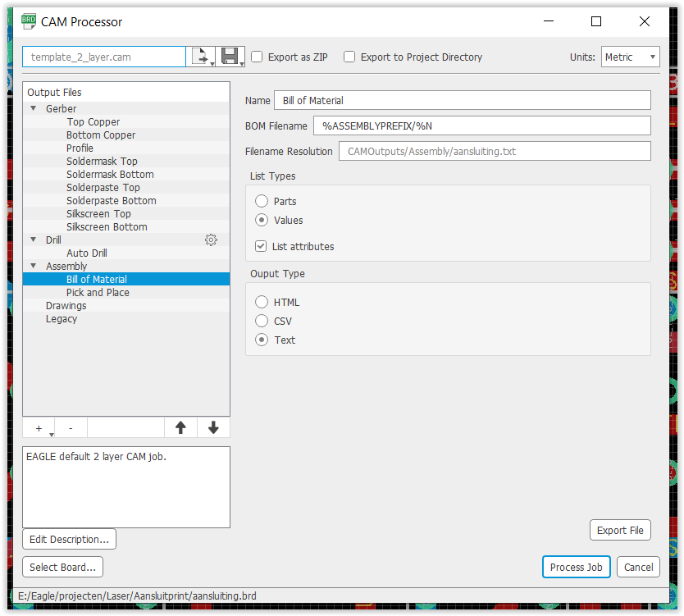This screenshot has width=684, height=616.
Task: Click the save job floppy disk icon
Action: (230, 57)
